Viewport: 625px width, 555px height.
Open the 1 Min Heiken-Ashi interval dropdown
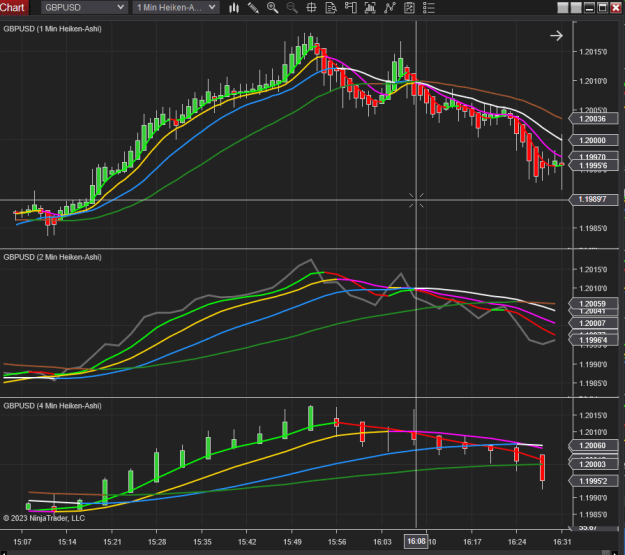pyautogui.click(x=176, y=8)
